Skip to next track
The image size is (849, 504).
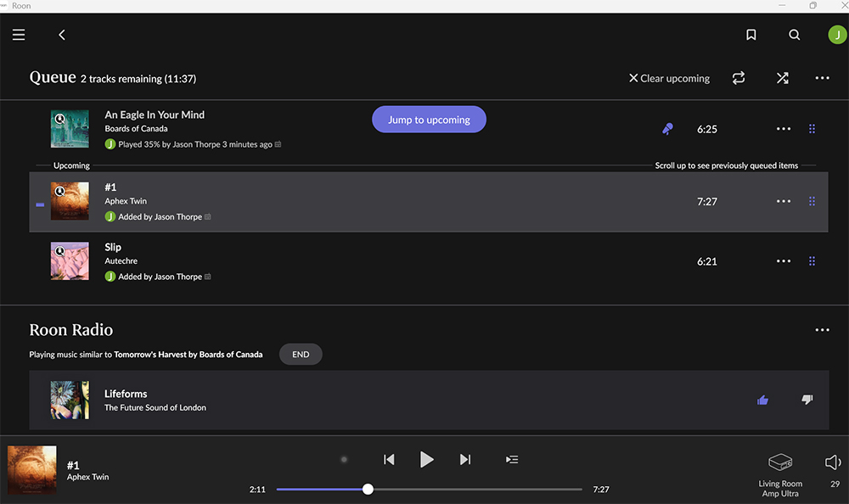tap(465, 460)
